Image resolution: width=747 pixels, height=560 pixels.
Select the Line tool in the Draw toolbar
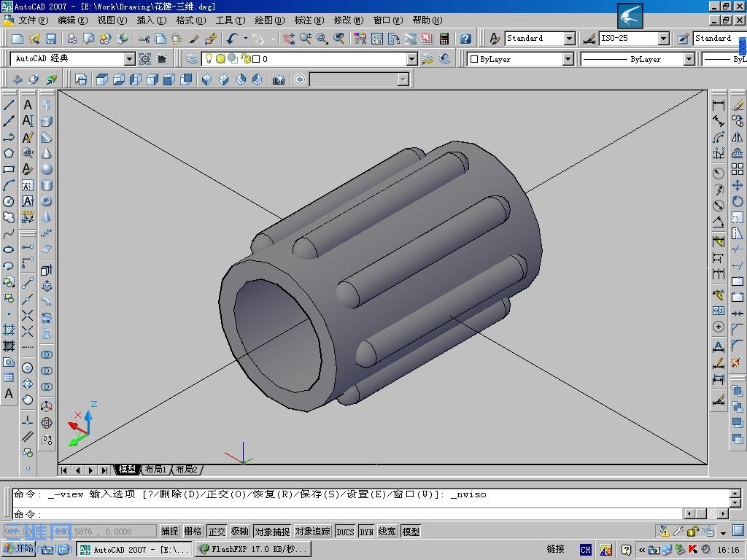[9, 105]
